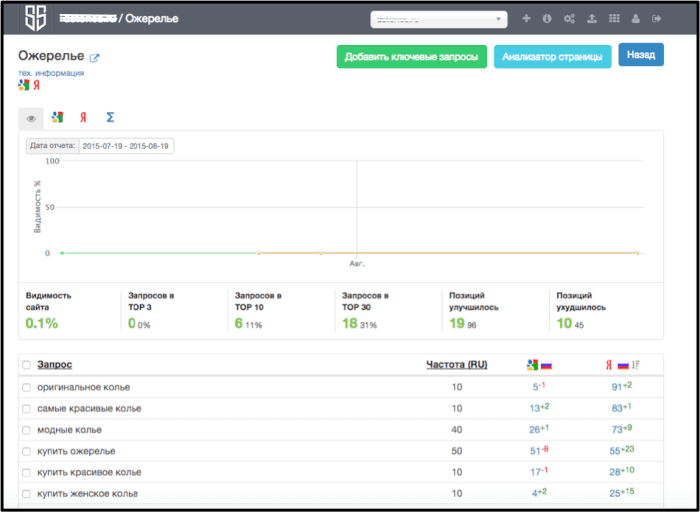
Task: Open the grid apps icon in navbar
Action: pyautogui.click(x=613, y=18)
